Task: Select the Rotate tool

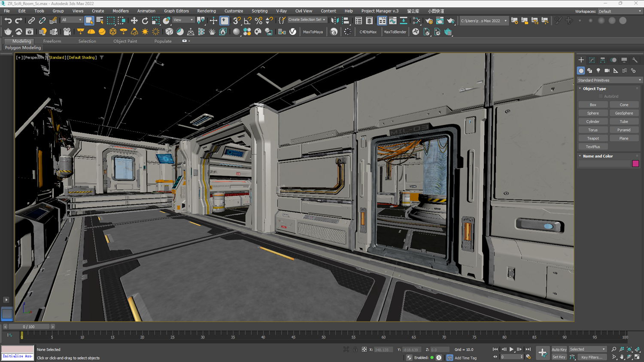Action: [145, 21]
